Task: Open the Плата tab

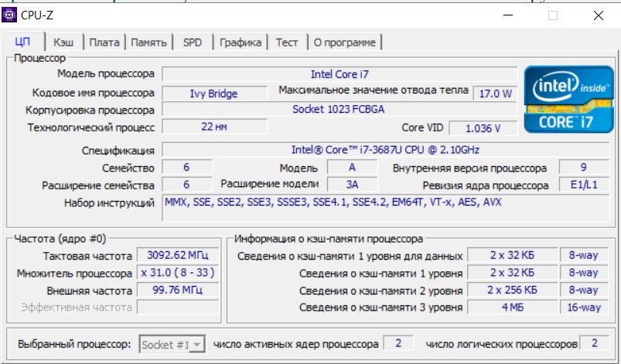Action: click(104, 42)
